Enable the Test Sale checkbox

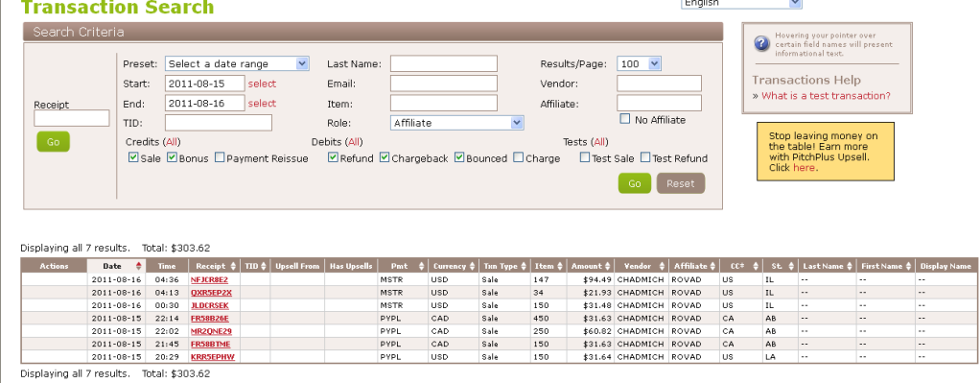coord(584,157)
